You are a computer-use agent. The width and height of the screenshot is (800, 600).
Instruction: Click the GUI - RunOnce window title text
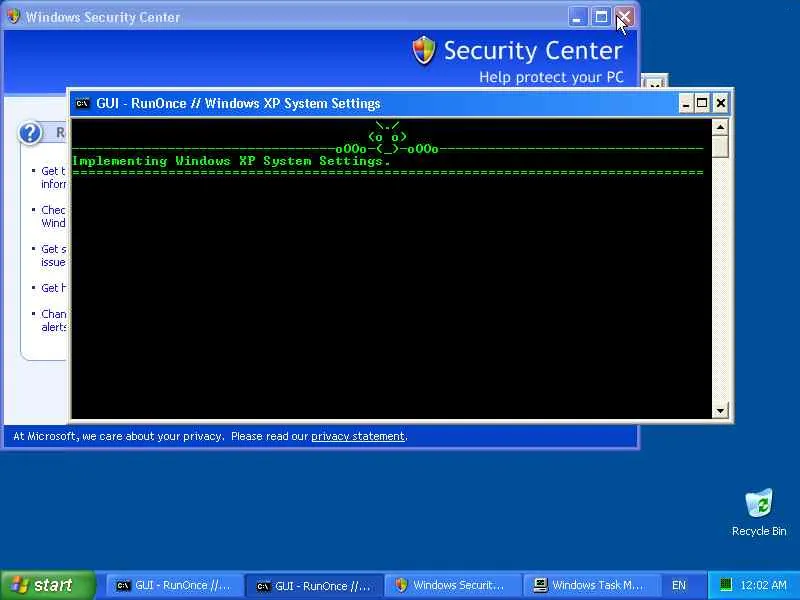tap(238, 104)
